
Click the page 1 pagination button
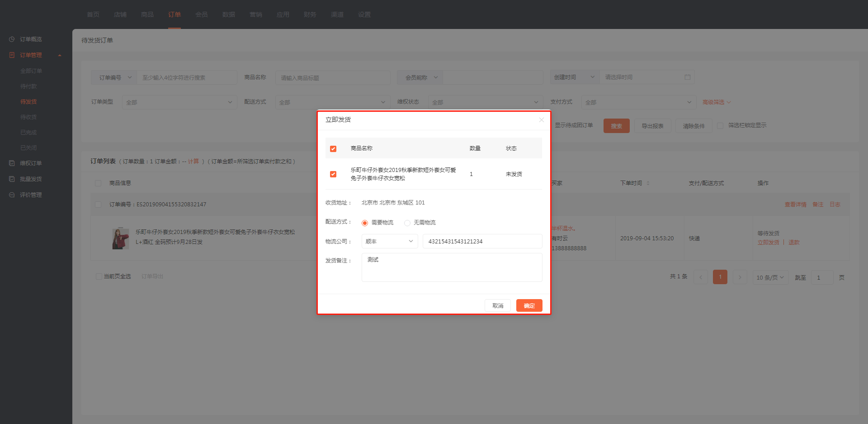click(x=720, y=277)
